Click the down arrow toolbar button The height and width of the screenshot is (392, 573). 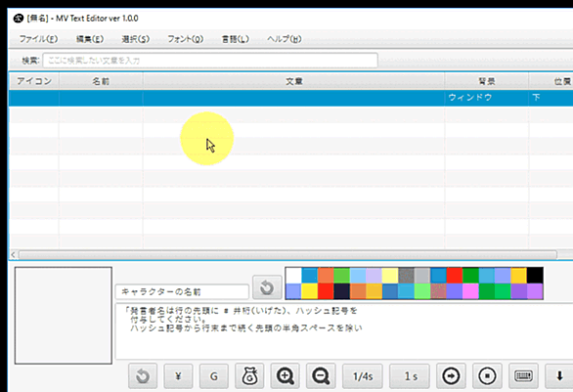pyautogui.click(x=559, y=376)
